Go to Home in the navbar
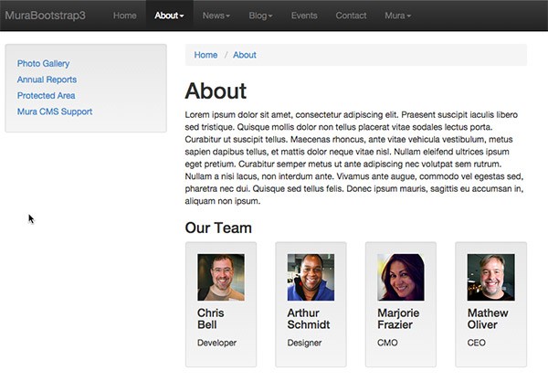The height and width of the screenshot is (392, 548). coord(125,16)
